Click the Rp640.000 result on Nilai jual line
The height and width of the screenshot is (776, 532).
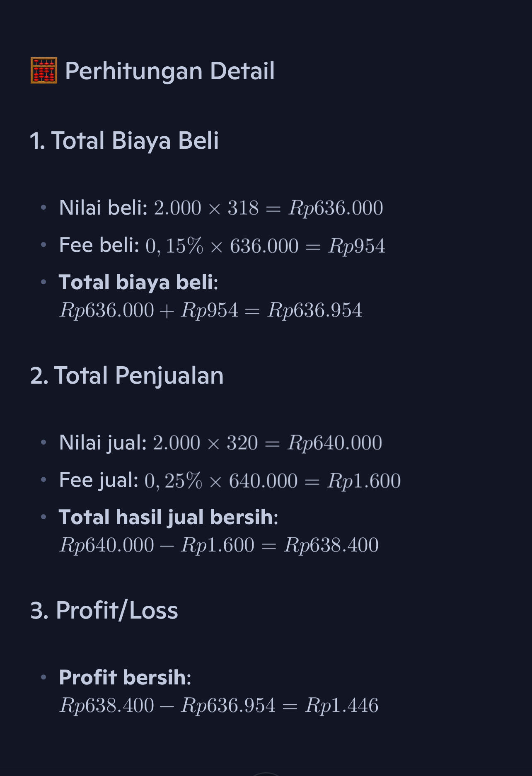tap(335, 443)
